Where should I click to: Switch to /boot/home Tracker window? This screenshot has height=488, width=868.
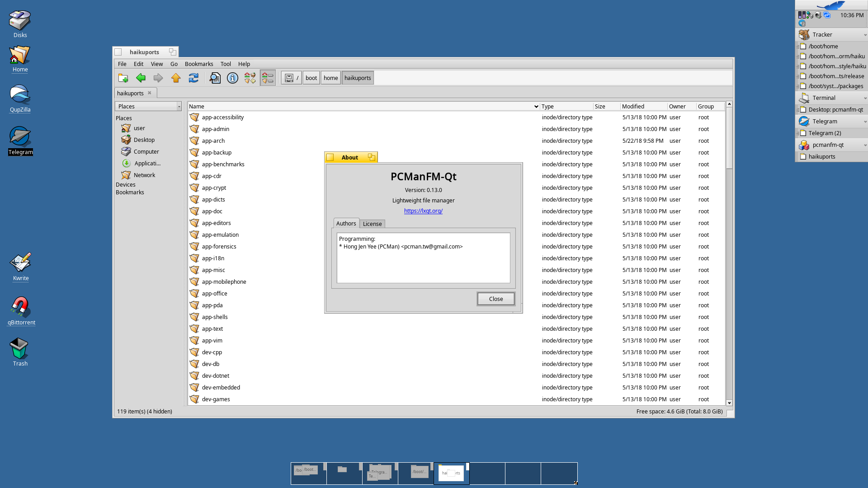(x=831, y=46)
